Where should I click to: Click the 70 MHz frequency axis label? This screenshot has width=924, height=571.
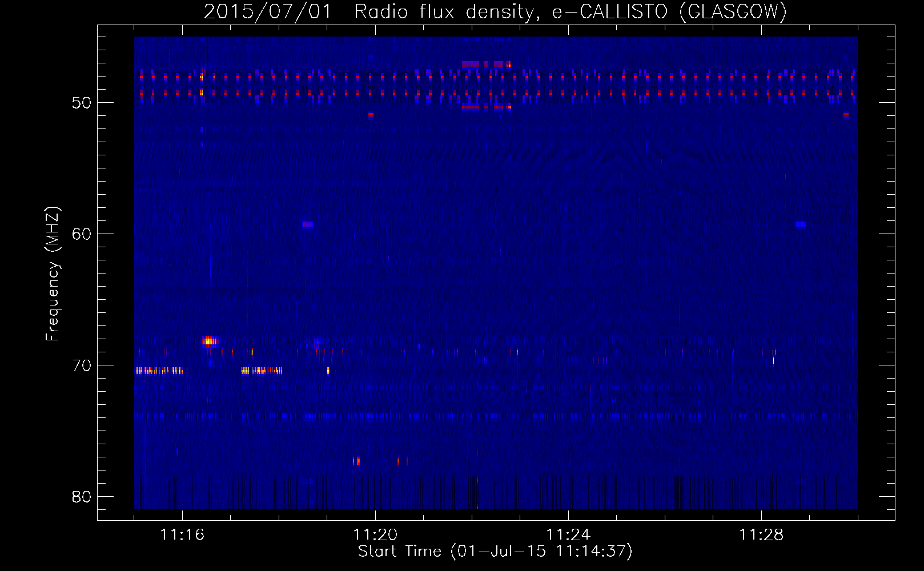click(x=82, y=365)
